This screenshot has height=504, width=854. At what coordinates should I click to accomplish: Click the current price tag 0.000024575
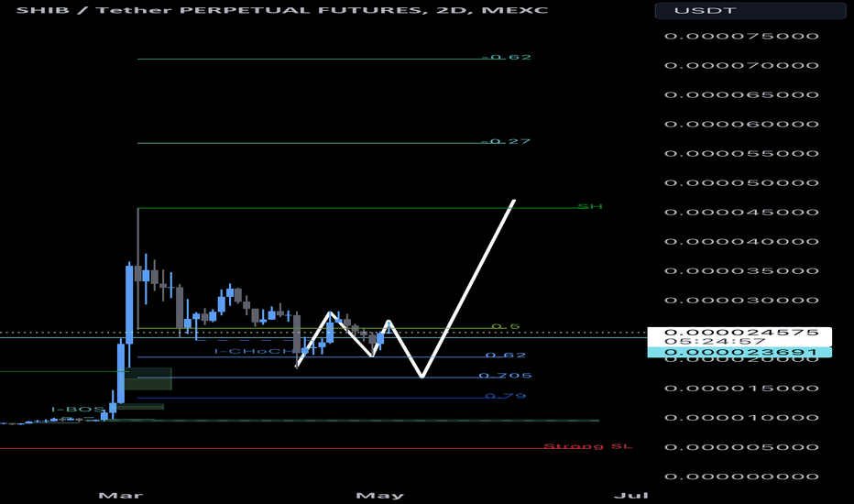(x=741, y=333)
